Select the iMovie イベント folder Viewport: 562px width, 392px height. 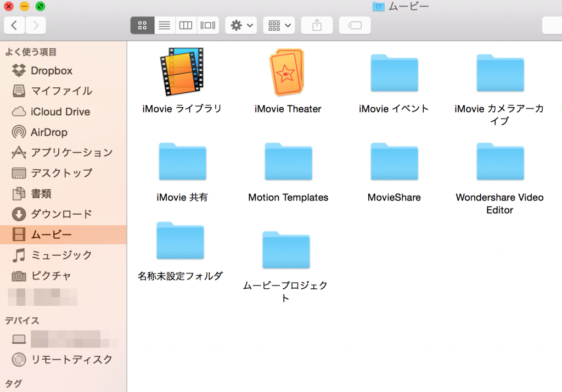click(394, 73)
